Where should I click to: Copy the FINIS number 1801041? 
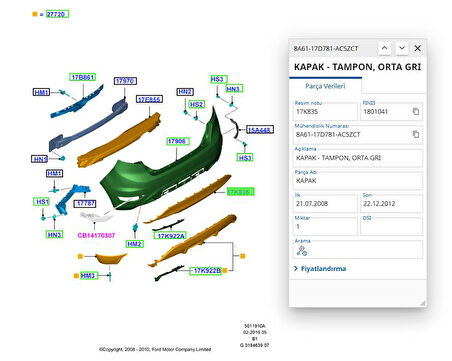coord(416,112)
